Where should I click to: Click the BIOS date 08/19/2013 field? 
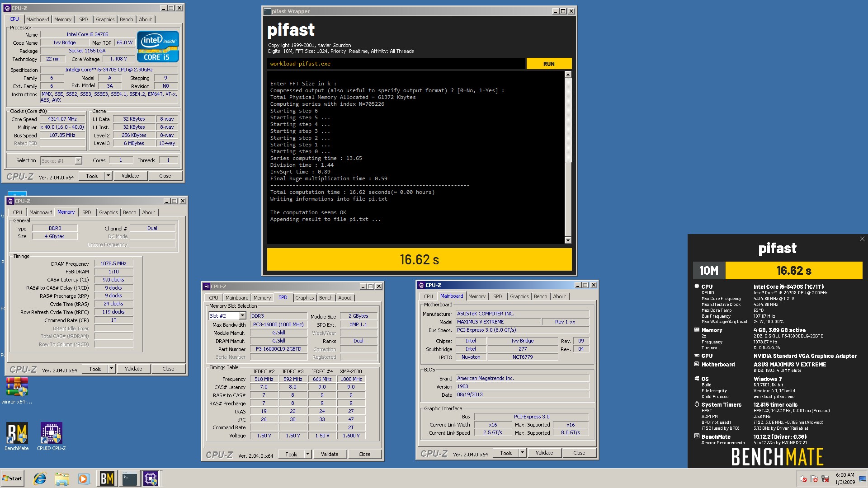point(522,394)
